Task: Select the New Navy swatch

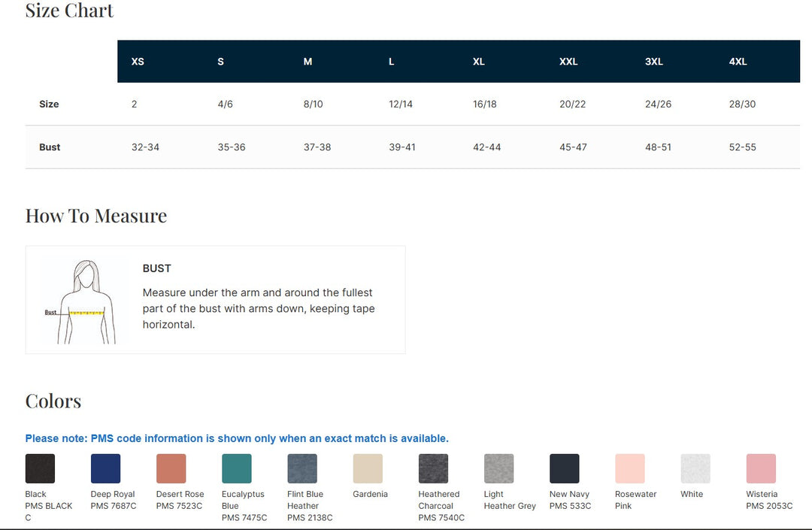Action: coord(565,468)
